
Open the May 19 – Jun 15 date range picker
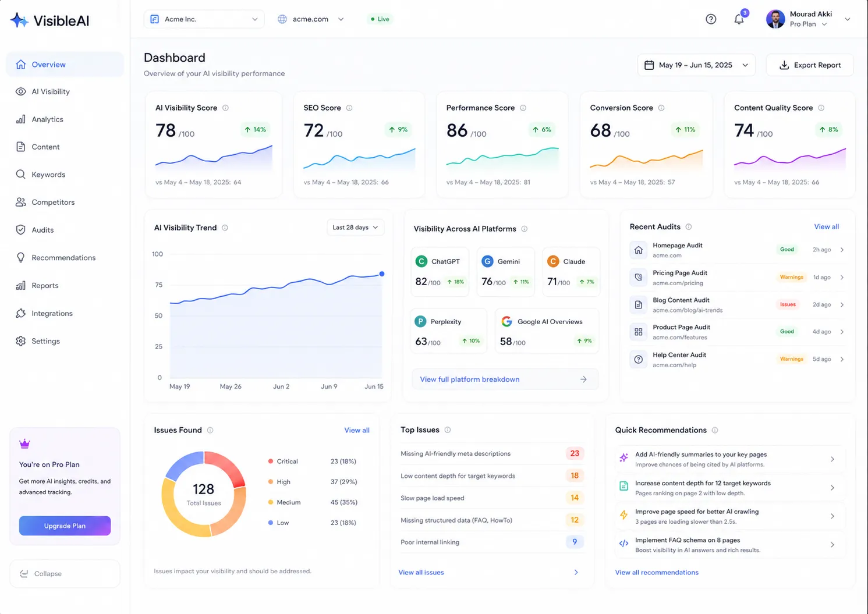click(696, 65)
